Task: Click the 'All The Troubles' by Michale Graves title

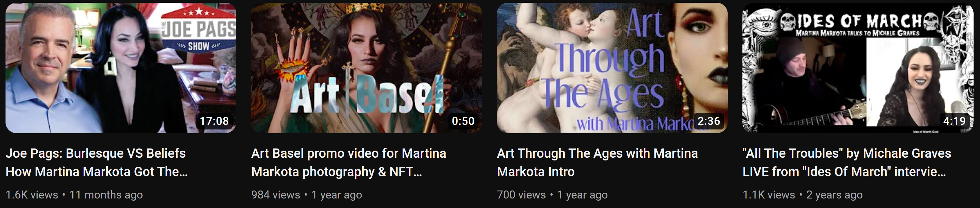Action: point(847,162)
